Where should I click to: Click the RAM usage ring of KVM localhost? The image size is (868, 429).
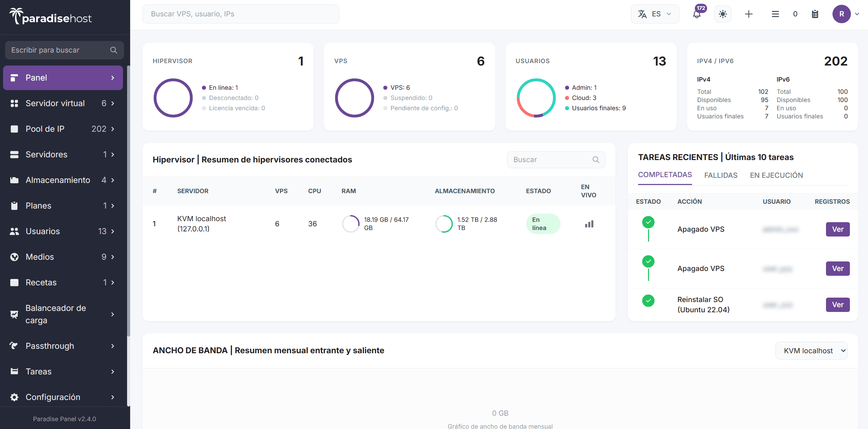pos(350,224)
